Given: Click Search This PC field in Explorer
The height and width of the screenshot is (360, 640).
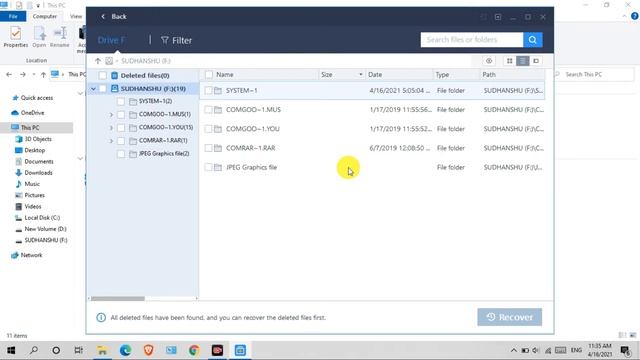Looking at the screenshot, I should pos(594,75).
